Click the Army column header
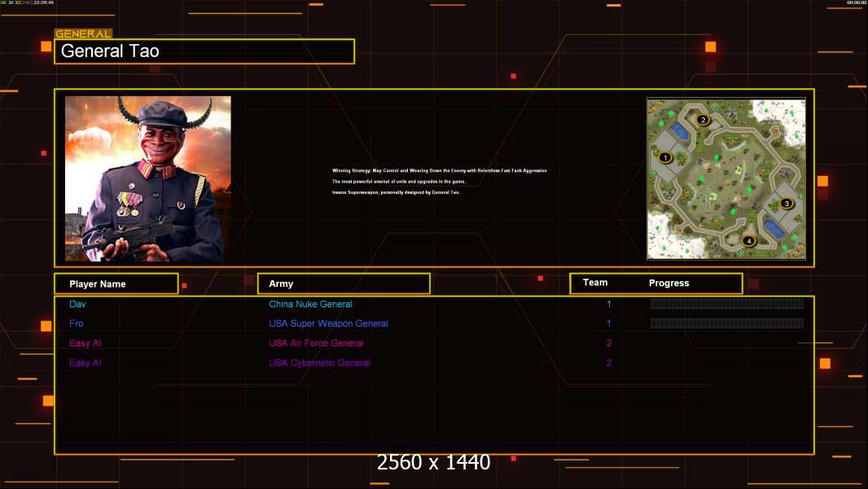868x489 pixels. coord(344,284)
